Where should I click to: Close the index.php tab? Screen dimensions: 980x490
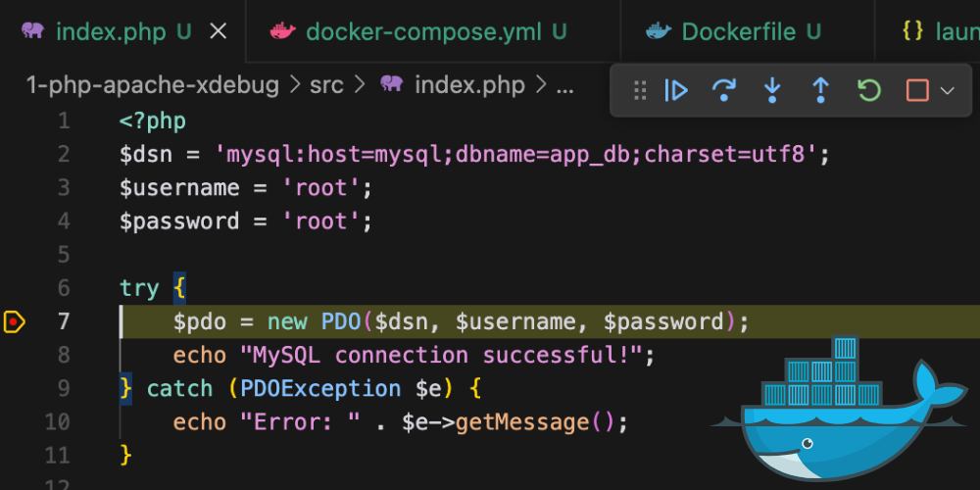point(218,31)
